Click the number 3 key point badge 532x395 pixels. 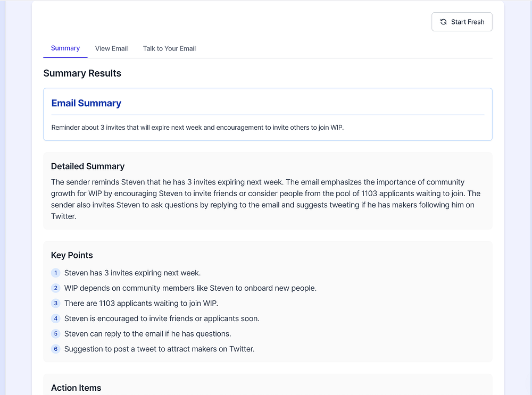pyautogui.click(x=55, y=303)
